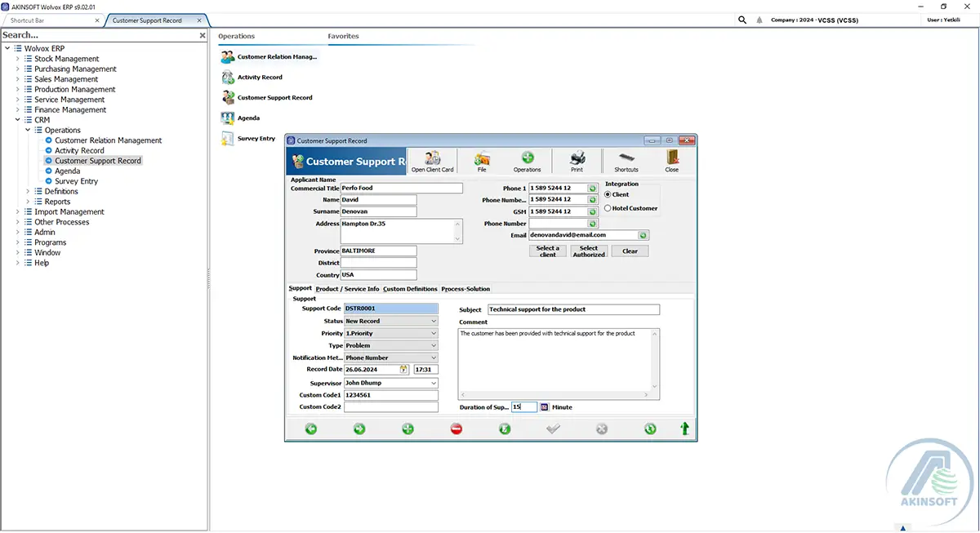Click the Subject input field
Screen dimensions: 980x533
click(573, 309)
